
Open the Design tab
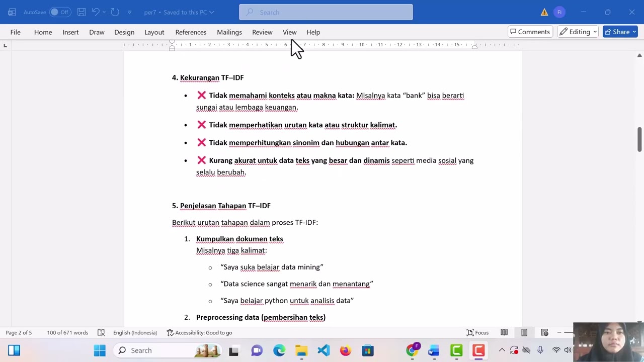(124, 32)
